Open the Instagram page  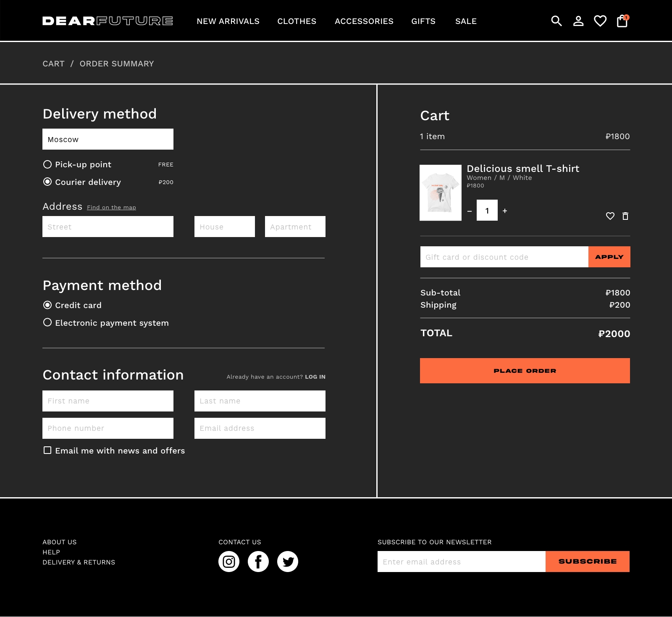coord(229,562)
